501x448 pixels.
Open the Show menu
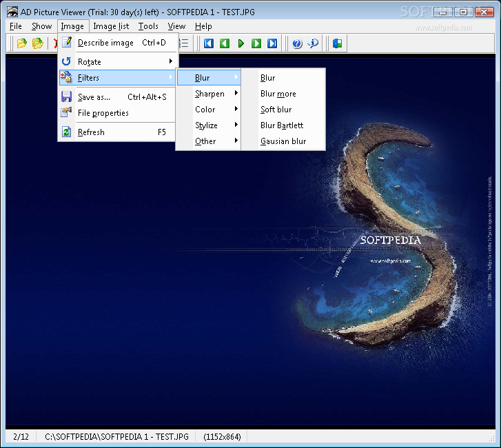[x=41, y=26]
